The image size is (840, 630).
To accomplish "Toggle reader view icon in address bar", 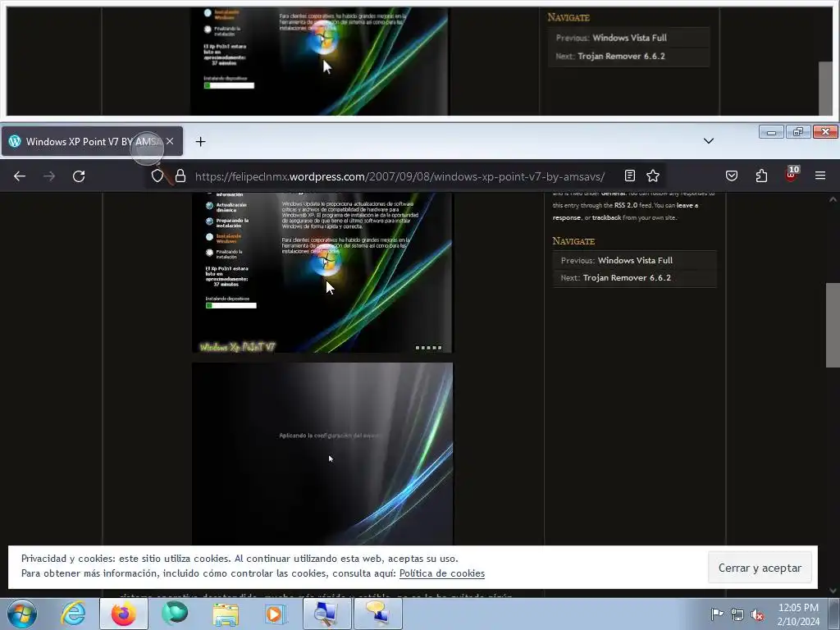I will [630, 176].
